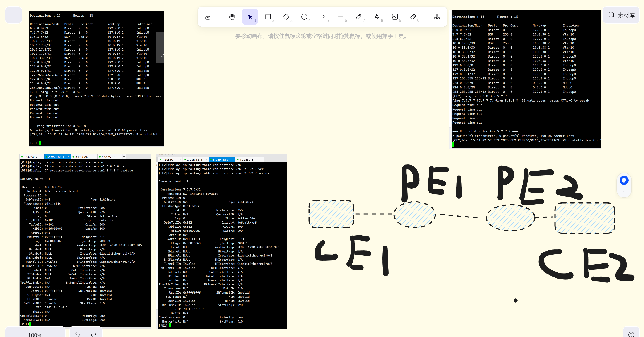
Task: Pick the Pencil freedraw tool
Action: pyautogui.click(x=358, y=17)
